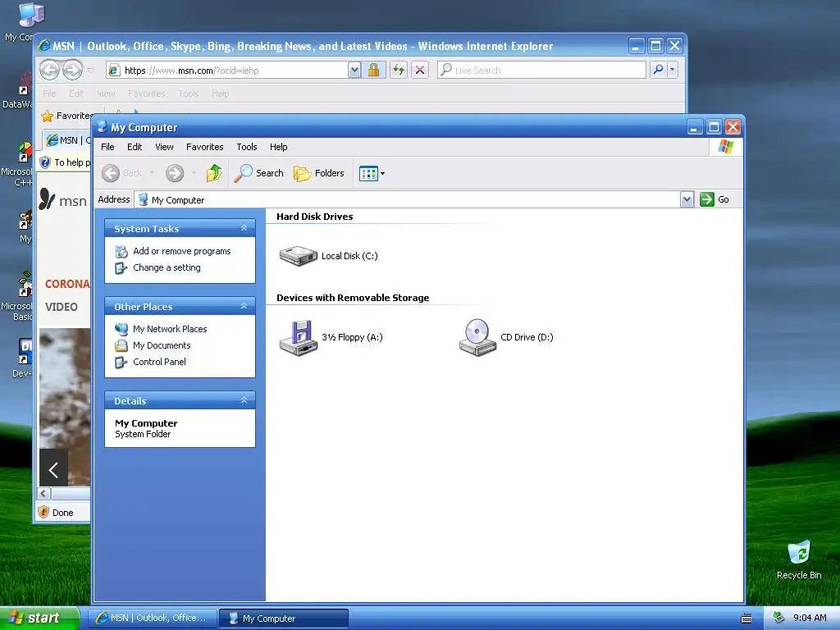The height and width of the screenshot is (630, 840).
Task: Open search options dropdown in Internet Explorer
Action: click(672, 70)
